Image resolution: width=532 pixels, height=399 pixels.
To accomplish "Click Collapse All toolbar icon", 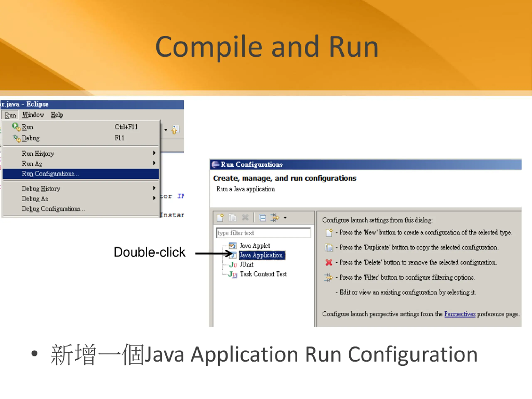I will [262, 218].
